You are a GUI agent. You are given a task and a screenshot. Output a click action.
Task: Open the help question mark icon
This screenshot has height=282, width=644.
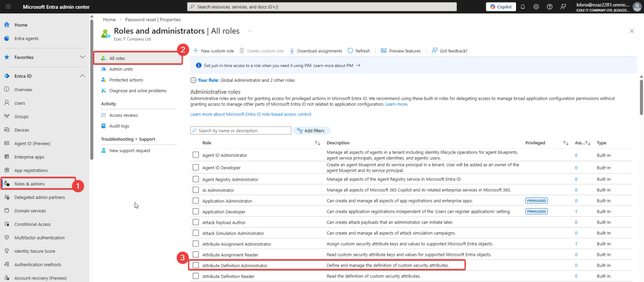[x=549, y=7]
